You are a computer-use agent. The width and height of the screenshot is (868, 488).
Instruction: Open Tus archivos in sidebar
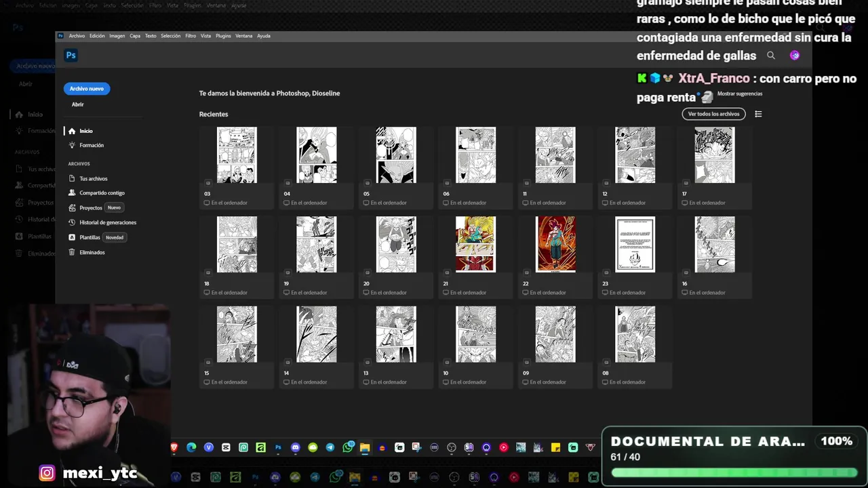[x=94, y=178]
